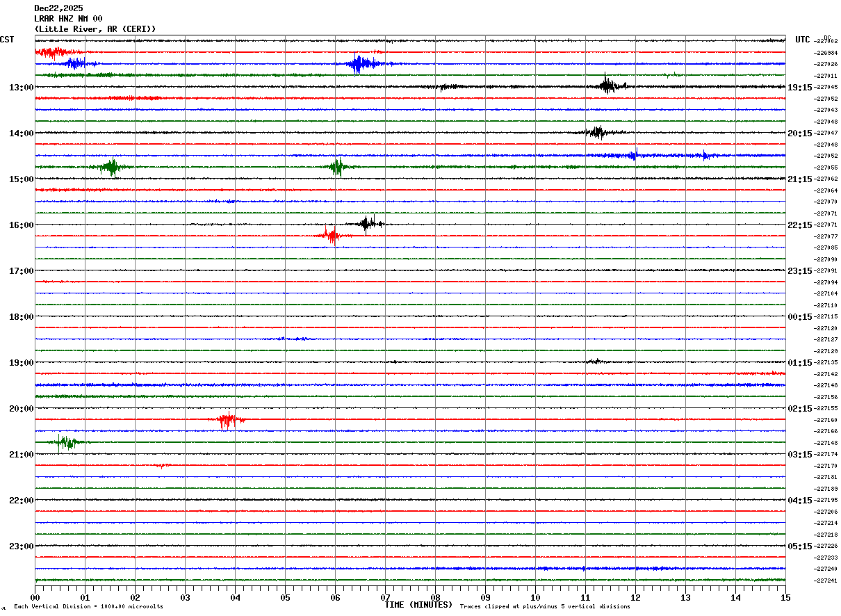
Task: Click the DC offset value -227104
Action: [x=825, y=294]
